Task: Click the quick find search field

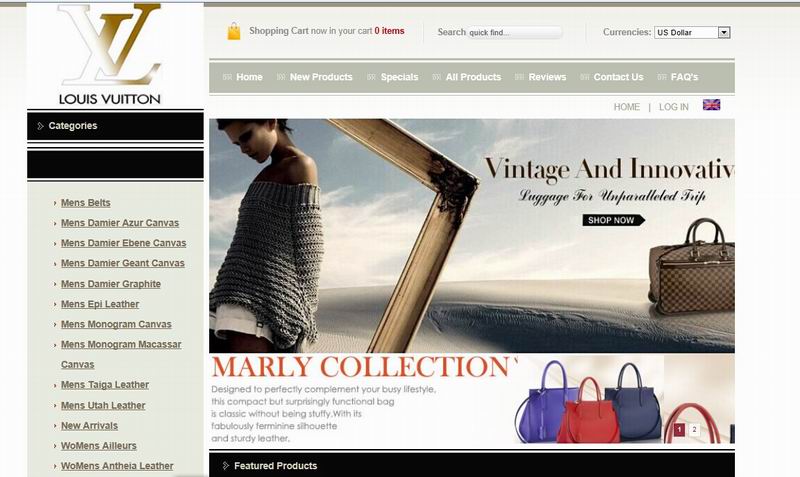Action: (x=513, y=32)
